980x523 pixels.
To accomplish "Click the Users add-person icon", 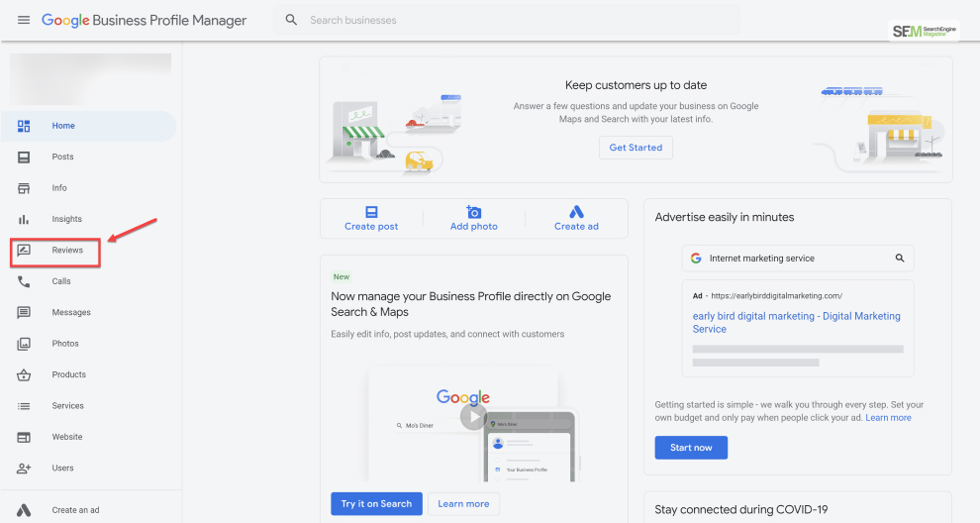I will tap(24, 468).
